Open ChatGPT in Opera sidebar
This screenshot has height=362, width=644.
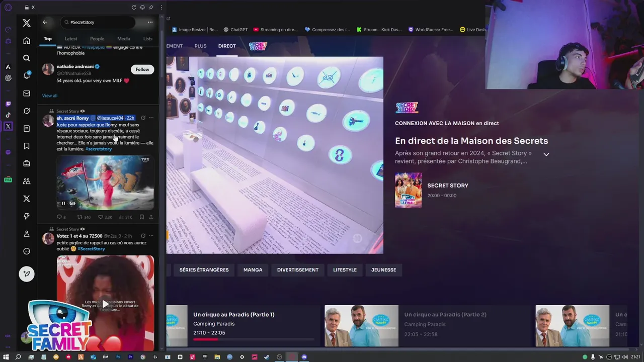pos(8,78)
